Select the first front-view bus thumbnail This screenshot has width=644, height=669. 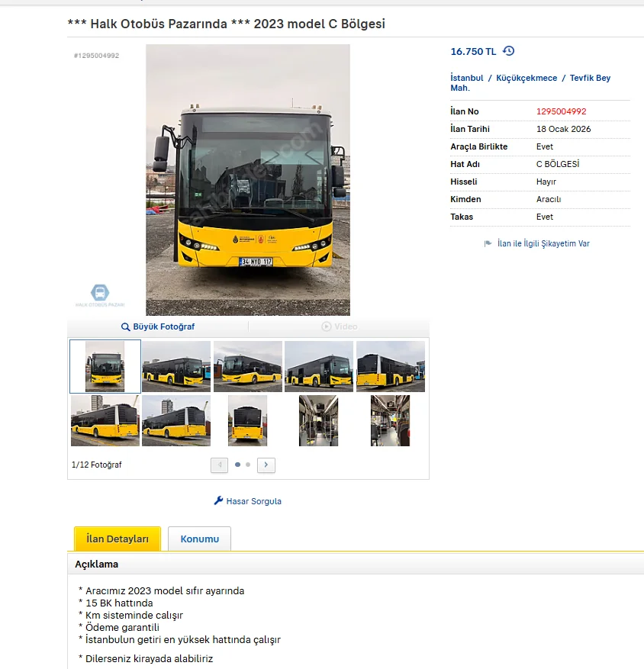[x=105, y=366]
